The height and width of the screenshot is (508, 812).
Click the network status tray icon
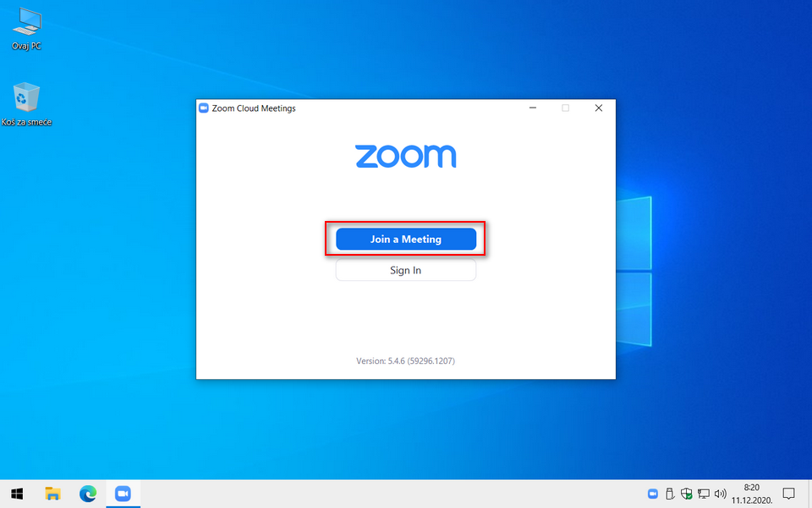click(x=703, y=494)
